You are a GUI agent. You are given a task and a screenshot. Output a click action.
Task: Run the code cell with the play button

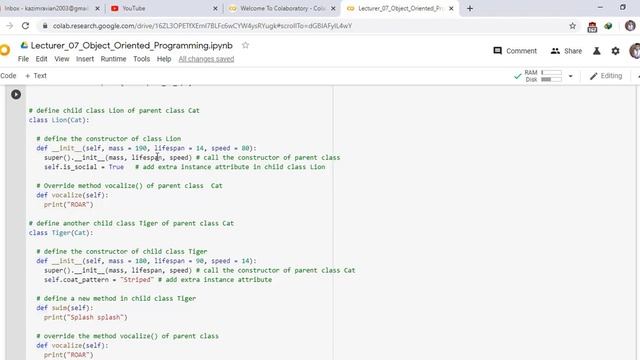point(16,94)
